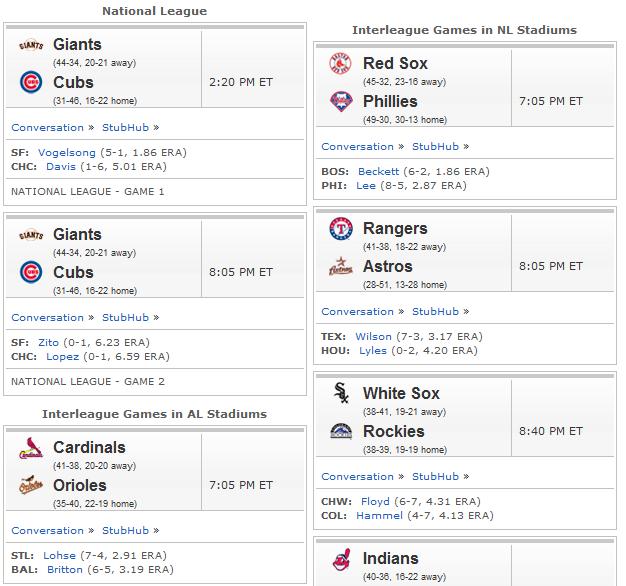Open pitcher Britton's player link

coord(65,570)
